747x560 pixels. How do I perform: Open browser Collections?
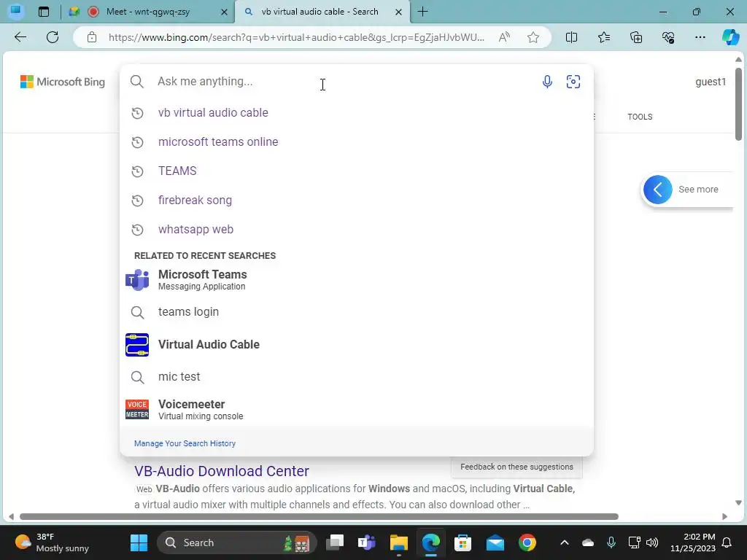[636, 37]
